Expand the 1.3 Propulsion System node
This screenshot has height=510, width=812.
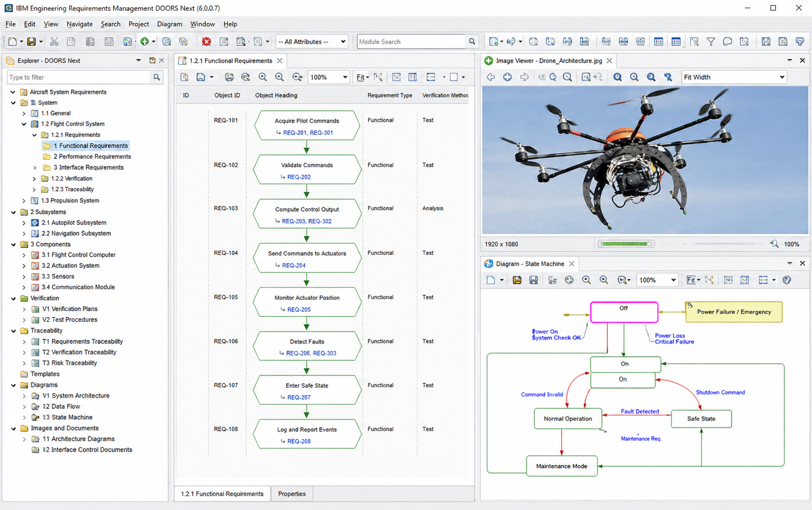pos(24,201)
